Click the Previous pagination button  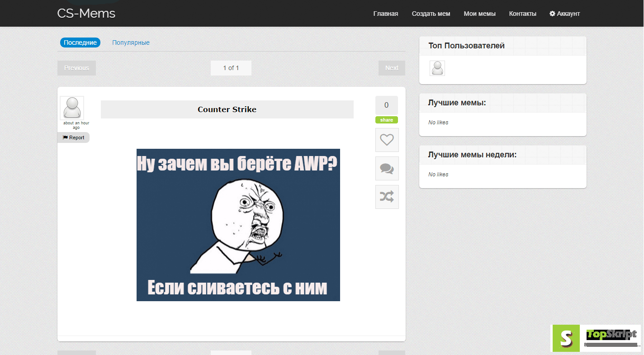(76, 68)
